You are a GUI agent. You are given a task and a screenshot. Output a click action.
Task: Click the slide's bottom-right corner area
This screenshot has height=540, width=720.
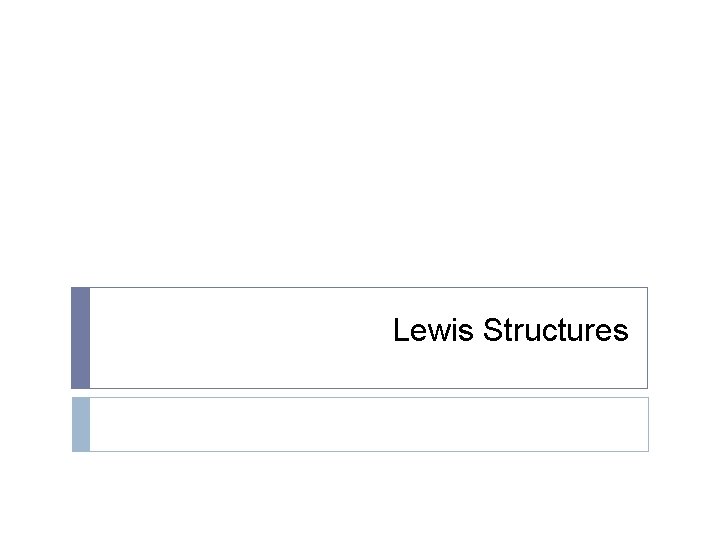coord(707,527)
